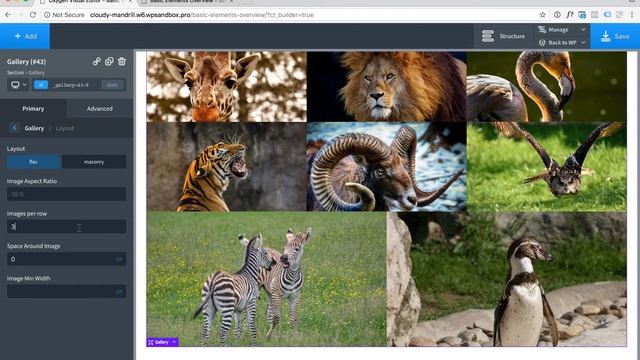Reload the page with the browser refresh icon
Viewport: 640px width, 360px height.
pyautogui.click(x=33, y=15)
